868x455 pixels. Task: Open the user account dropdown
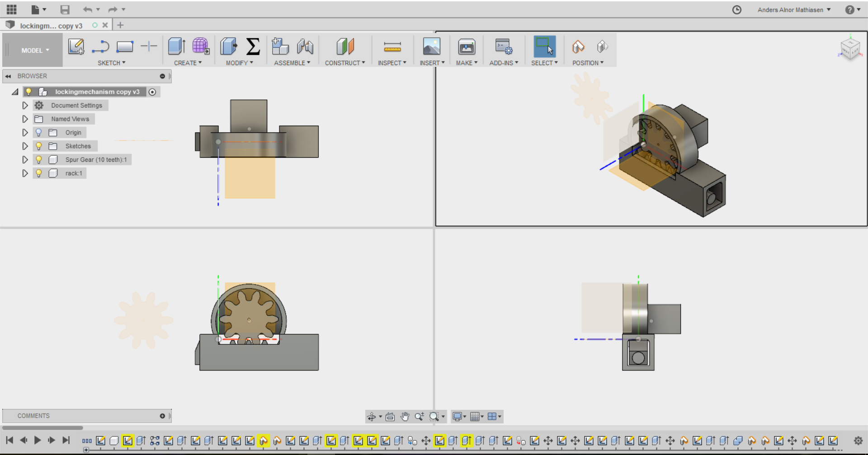click(794, 9)
